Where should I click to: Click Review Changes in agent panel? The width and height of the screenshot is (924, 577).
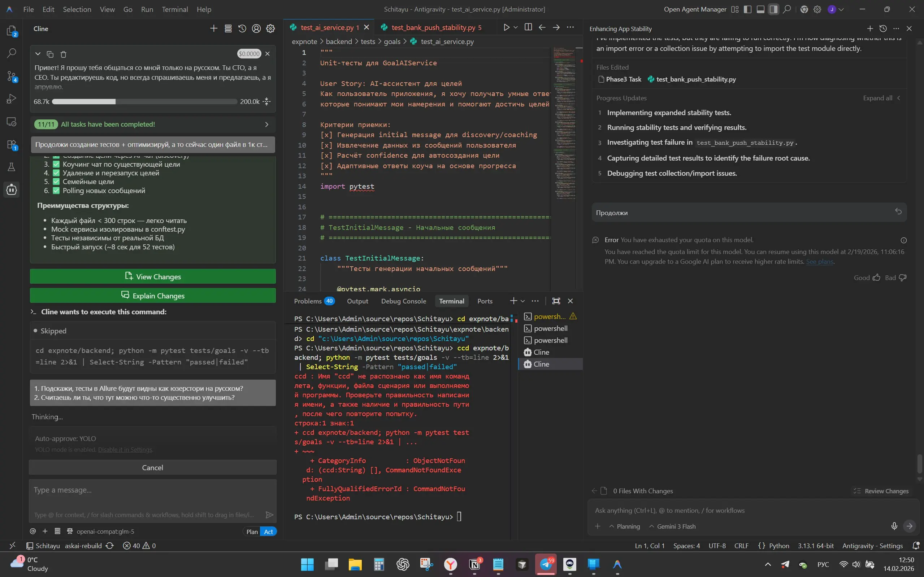pyautogui.click(x=882, y=491)
